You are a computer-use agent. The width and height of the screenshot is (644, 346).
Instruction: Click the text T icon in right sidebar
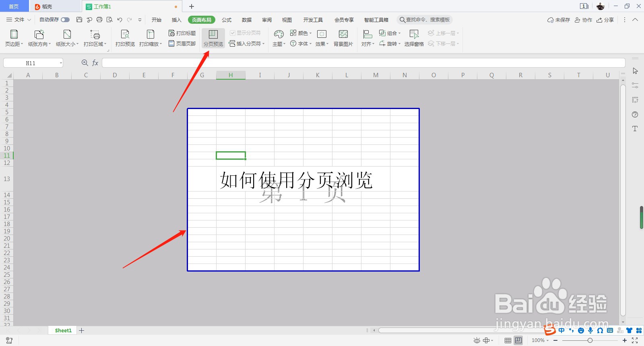pos(635,129)
